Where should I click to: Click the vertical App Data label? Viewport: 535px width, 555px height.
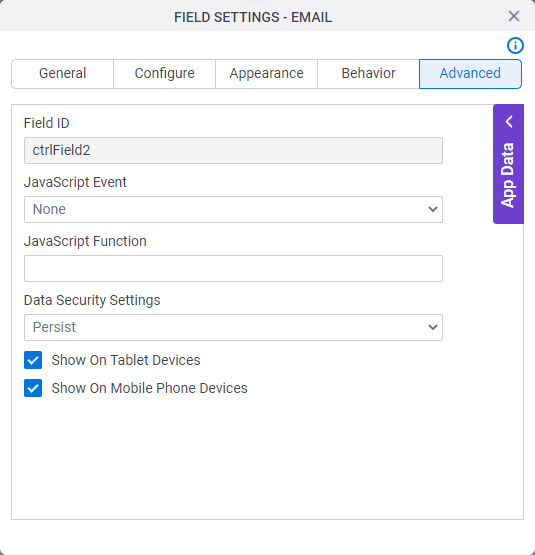(508, 175)
